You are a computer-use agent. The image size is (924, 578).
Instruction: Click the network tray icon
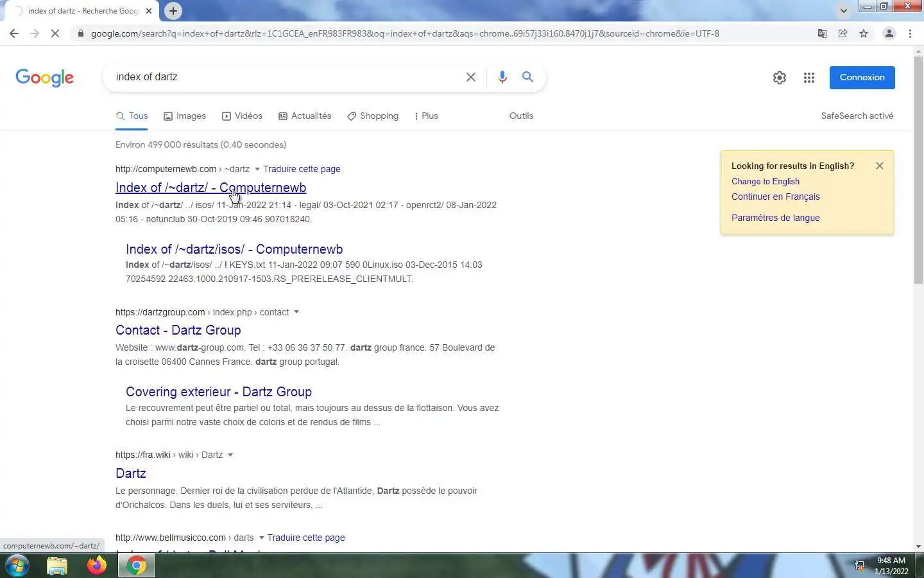click(859, 566)
